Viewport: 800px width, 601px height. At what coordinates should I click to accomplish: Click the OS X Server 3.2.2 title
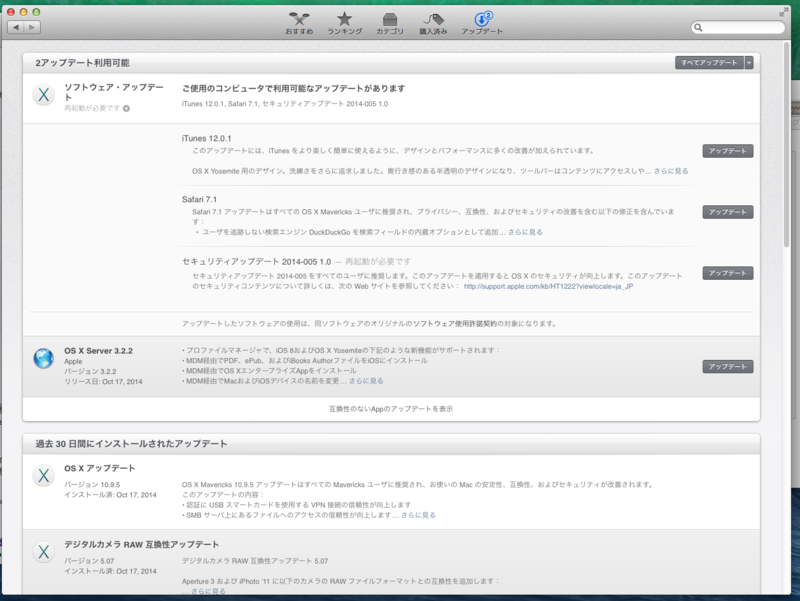98,351
